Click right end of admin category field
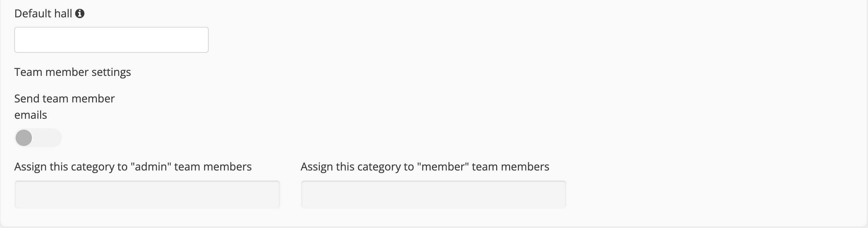The height and width of the screenshot is (228, 868). 272,194
